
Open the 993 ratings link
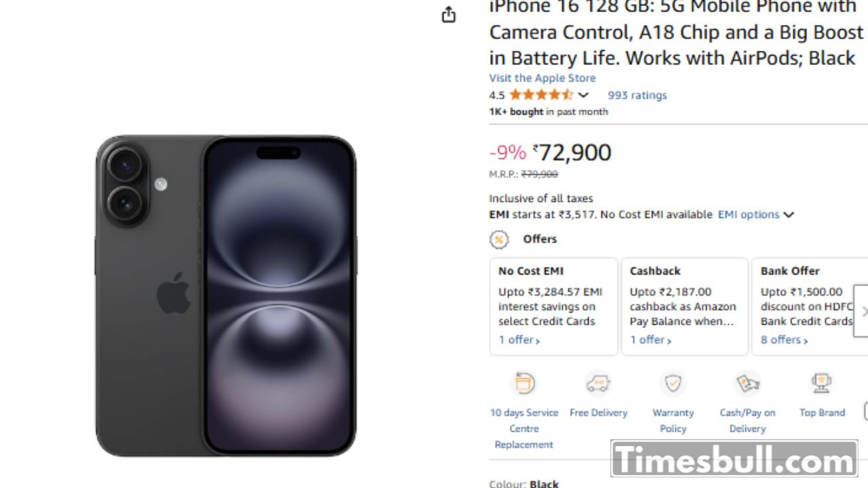pyautogui.click(x=637, y=95)
